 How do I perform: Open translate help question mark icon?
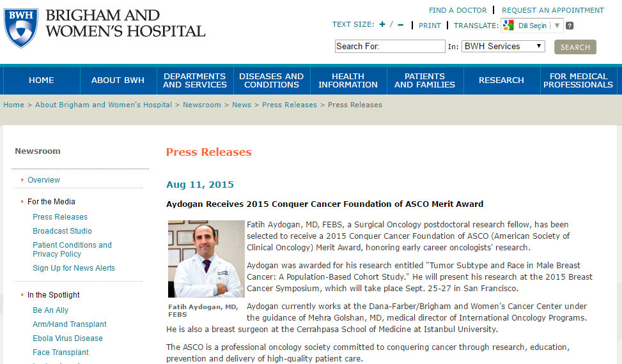click(570, 26)
